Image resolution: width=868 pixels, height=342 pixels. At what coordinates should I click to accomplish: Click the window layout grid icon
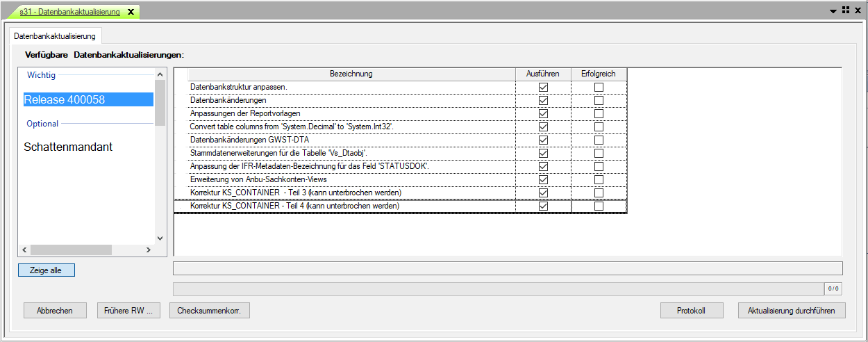click(846, 10)
